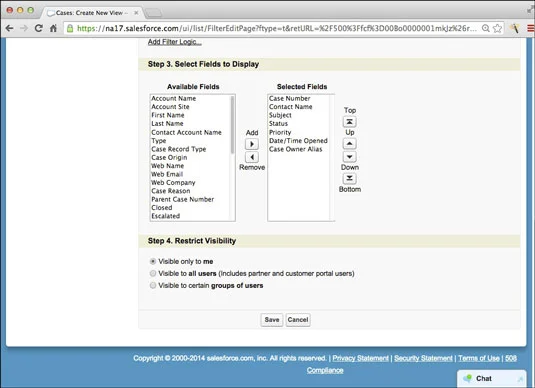Screen dimensions: 535x388
Task: Select Visible to certain groups of users
Action: 153,285
